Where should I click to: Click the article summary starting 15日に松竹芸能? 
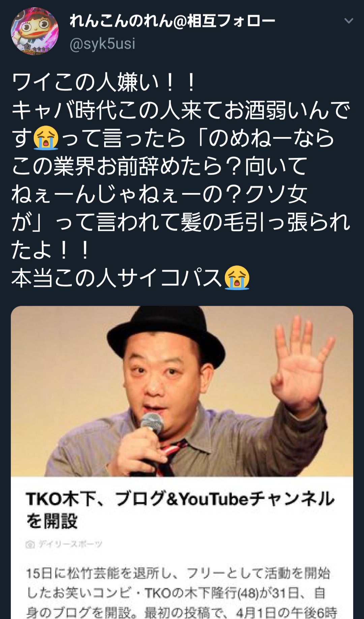point(181,592)
